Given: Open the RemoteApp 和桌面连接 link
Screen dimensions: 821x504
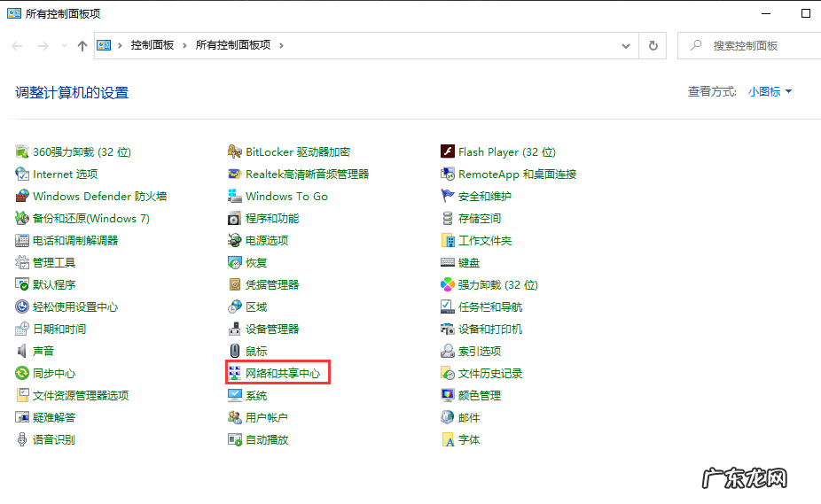Looking at the screenshot, I should [517, 174].
